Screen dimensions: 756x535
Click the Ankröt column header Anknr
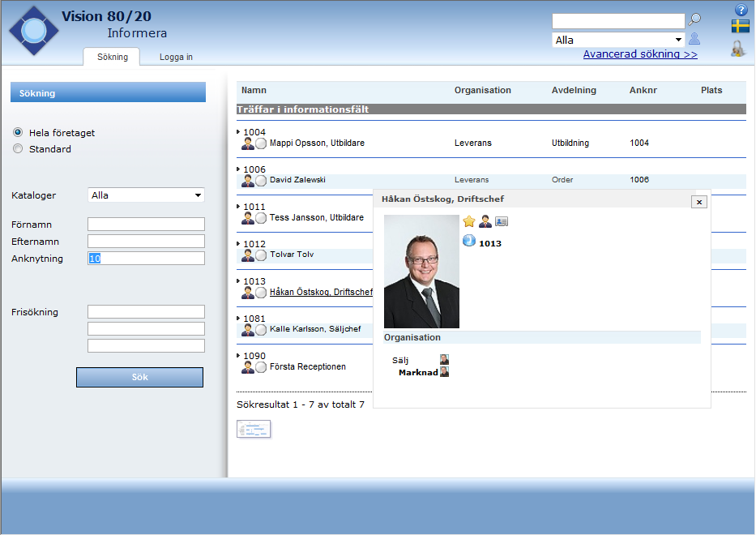[x=643, y=90]
